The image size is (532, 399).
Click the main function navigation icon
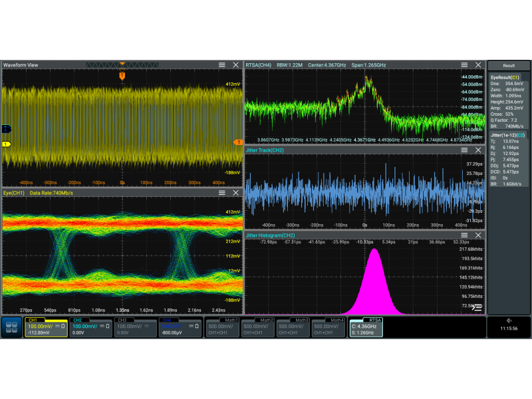click(x=11, y=328)
